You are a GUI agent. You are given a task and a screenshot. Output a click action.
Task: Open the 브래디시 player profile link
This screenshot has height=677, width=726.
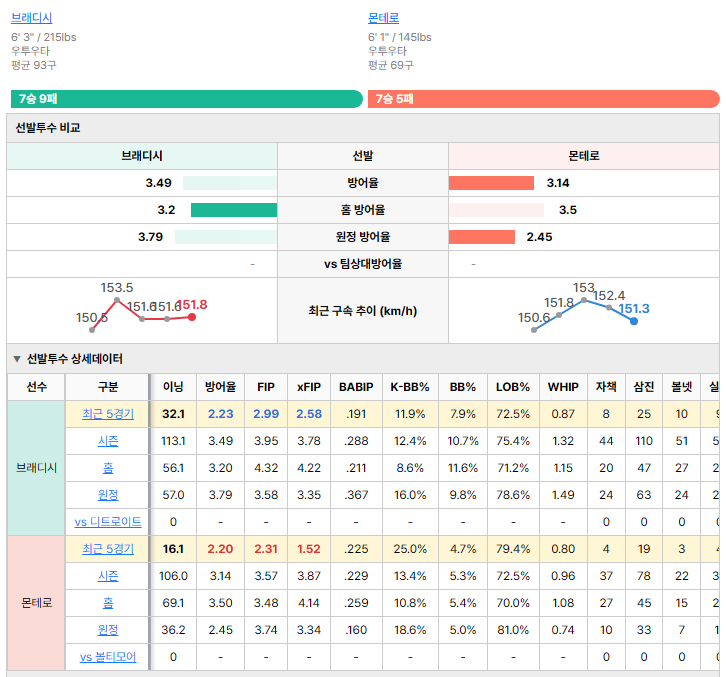31,18
